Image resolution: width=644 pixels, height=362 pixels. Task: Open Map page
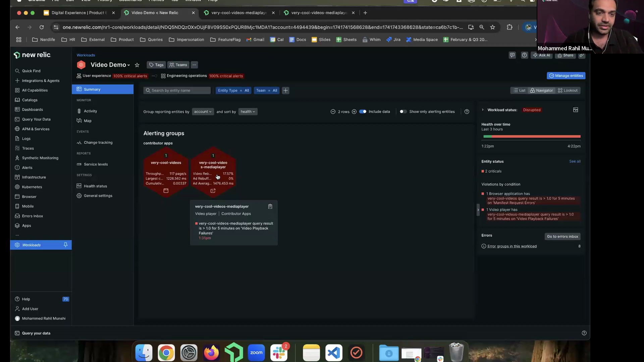(87, 121)
